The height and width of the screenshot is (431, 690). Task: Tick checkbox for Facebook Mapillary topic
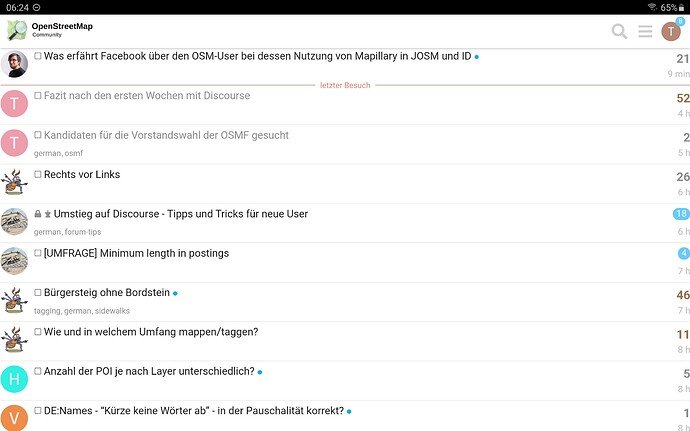(38, 56)
